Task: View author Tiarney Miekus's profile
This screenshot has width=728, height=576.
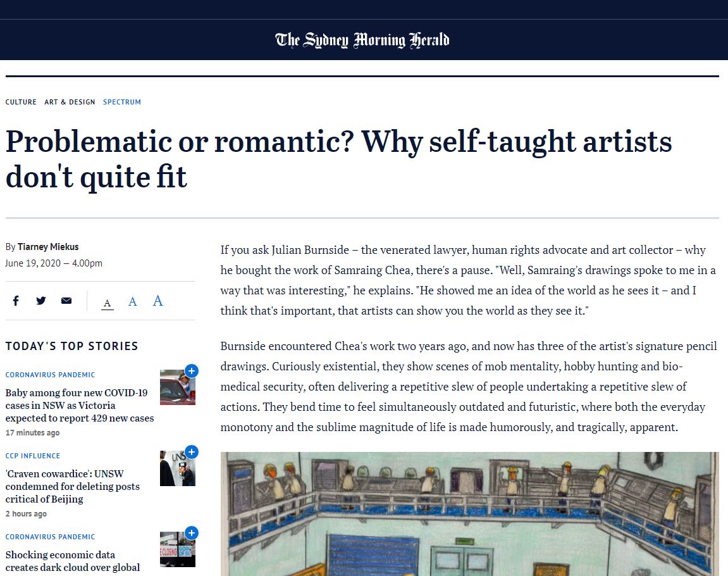Action: click(47, 247)
